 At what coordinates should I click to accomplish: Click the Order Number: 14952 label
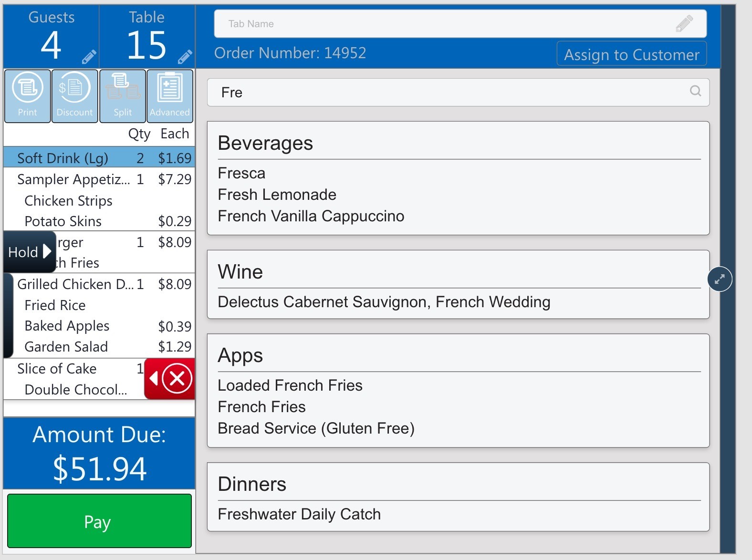(x=290, y=53)
